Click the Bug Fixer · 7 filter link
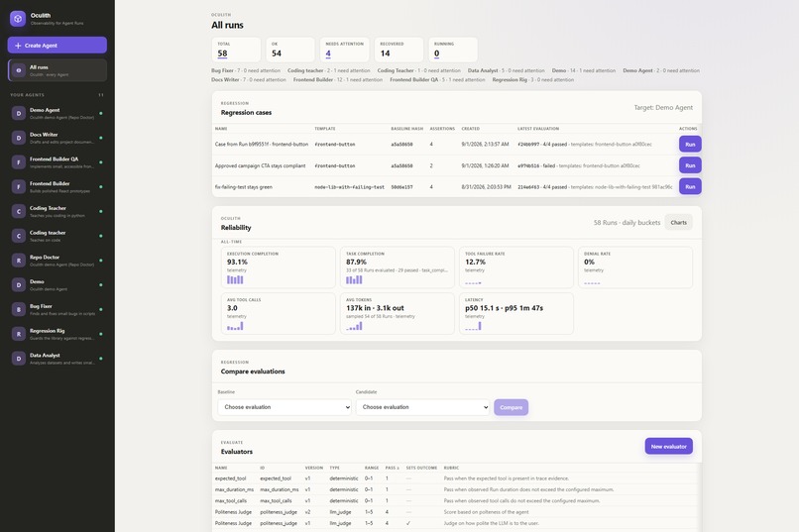 click(246, 70)
